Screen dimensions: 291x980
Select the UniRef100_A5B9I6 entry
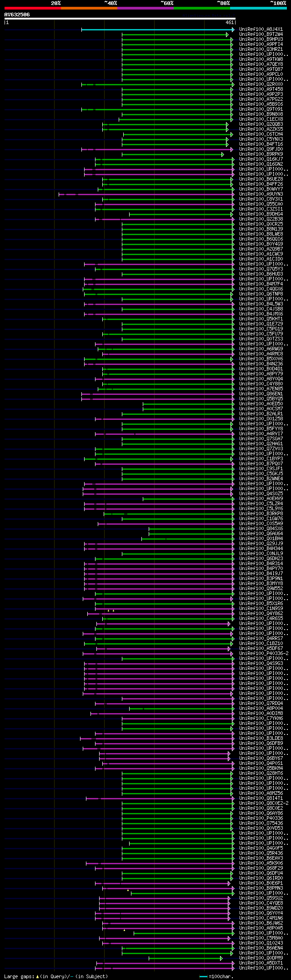(261, 104)
